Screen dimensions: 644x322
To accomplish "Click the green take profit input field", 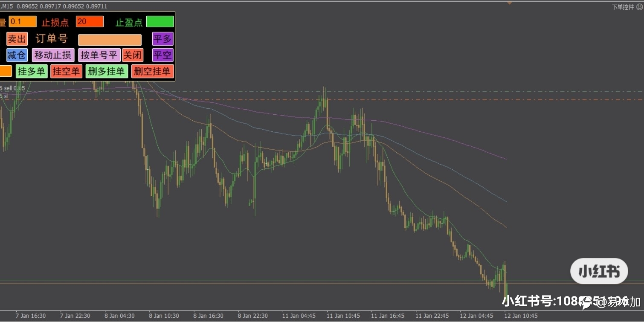I will 160,22.
